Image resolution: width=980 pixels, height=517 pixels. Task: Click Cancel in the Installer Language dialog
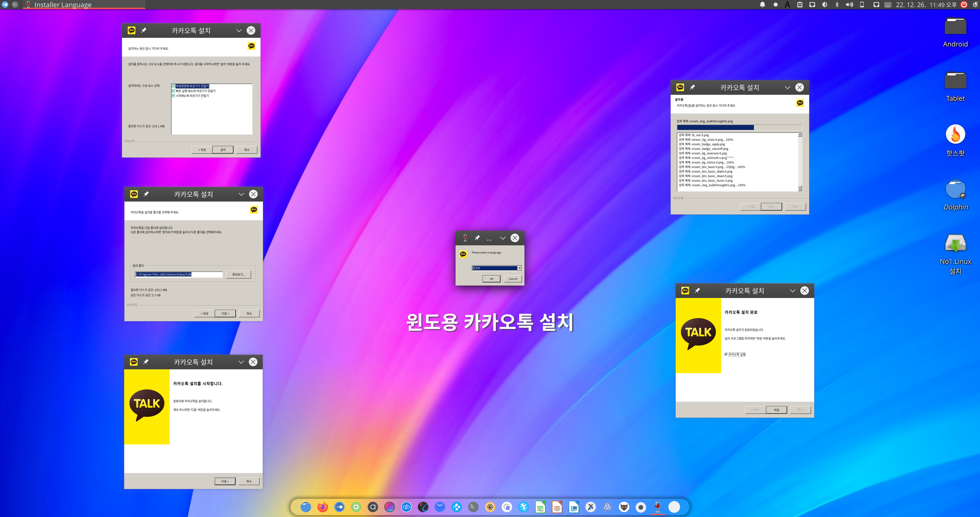[x=513, y=279]
